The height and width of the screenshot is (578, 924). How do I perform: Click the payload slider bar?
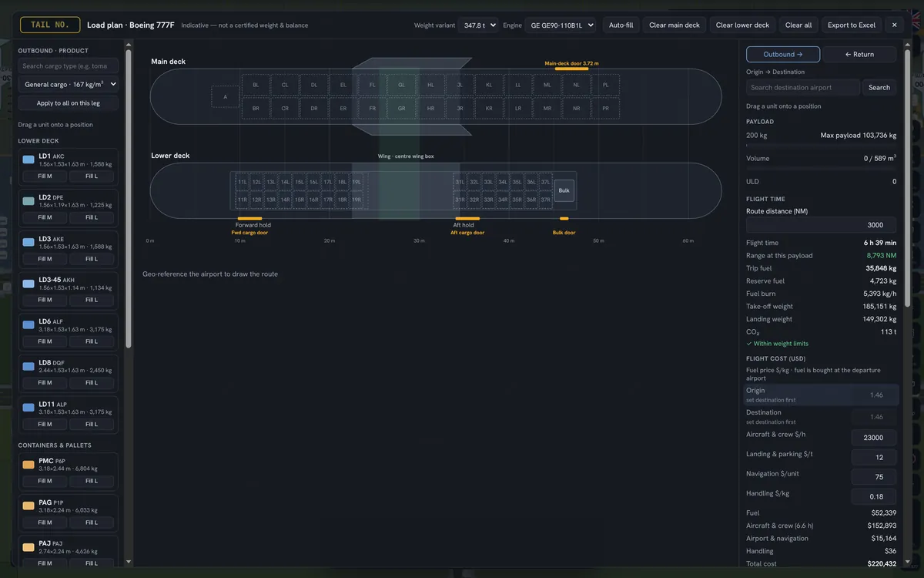coord(821,145)
